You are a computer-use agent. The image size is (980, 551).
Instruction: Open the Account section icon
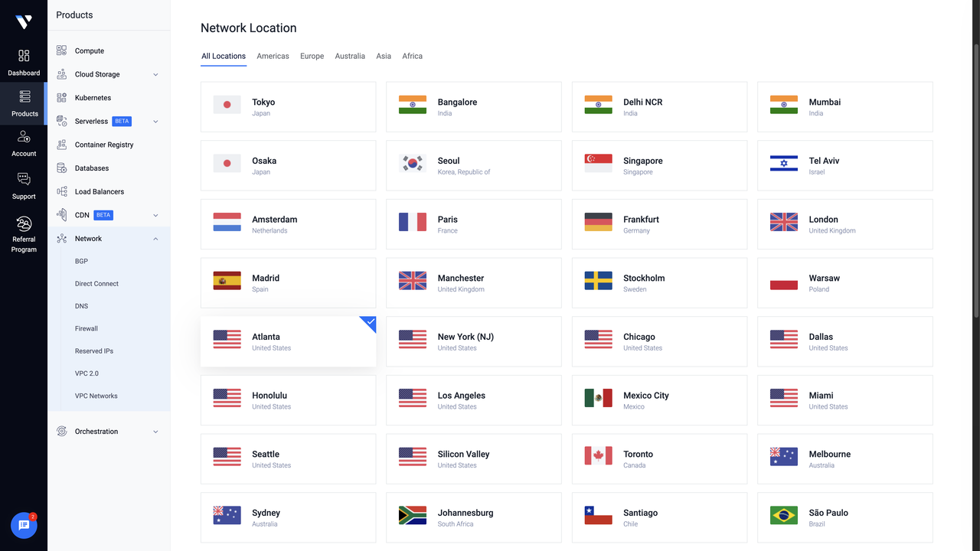[24, 136]
